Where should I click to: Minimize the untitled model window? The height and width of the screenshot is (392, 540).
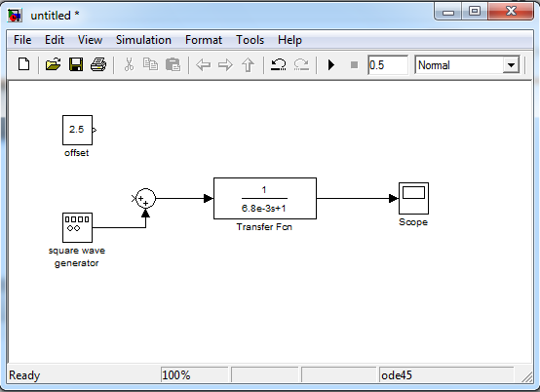pyautogui.click(x=447, y=12)
